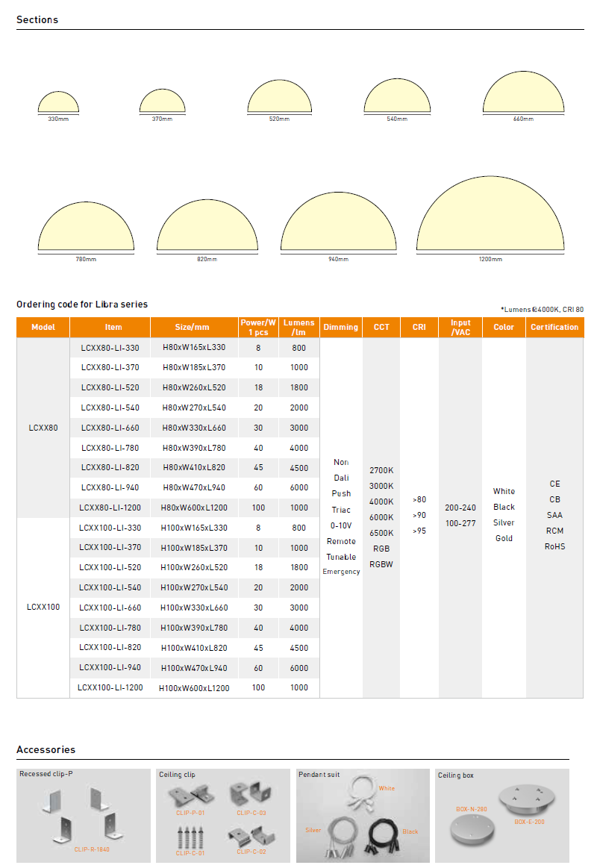Click the 330mm section diagram
The height and width of the screenshot is (868, 597).
(58, 103)
